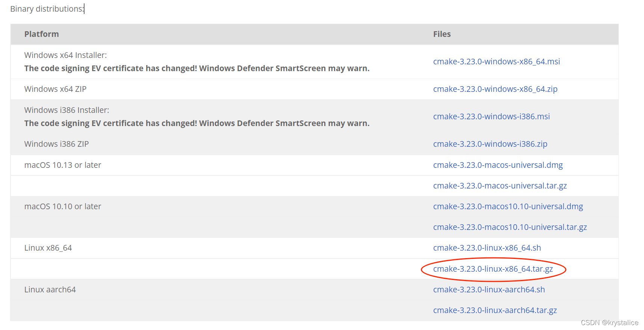This screenshot has width=644, height=330.
Task: Open the cmake-3.23.0-linux-aarch64.tar.gz link
Action: [495, 310]
